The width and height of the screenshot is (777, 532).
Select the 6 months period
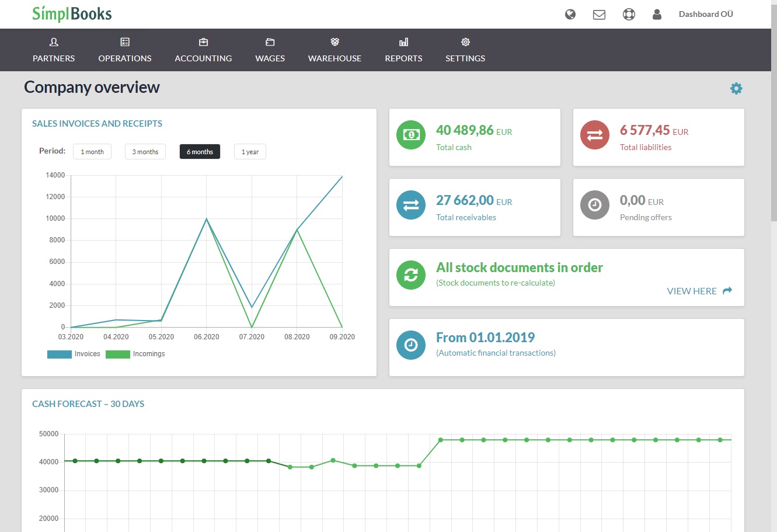pos(200,152)
